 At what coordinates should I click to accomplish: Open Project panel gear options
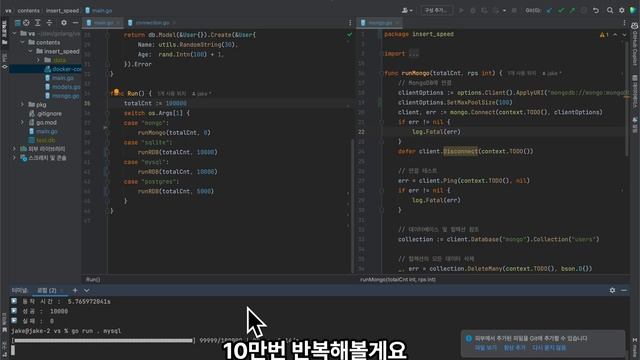(64, 23)
